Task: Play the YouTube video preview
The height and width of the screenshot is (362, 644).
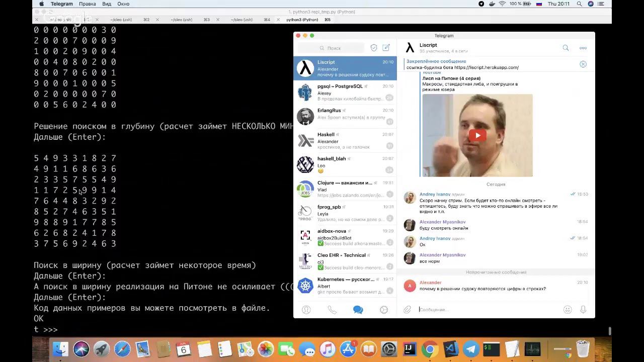Action: (477, 135)
